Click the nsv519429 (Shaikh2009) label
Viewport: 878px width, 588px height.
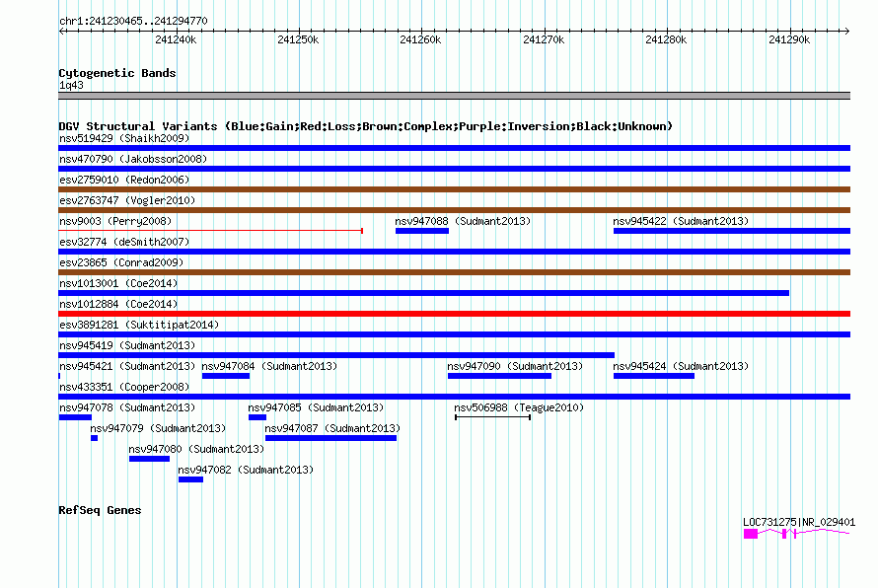point(124,138)
